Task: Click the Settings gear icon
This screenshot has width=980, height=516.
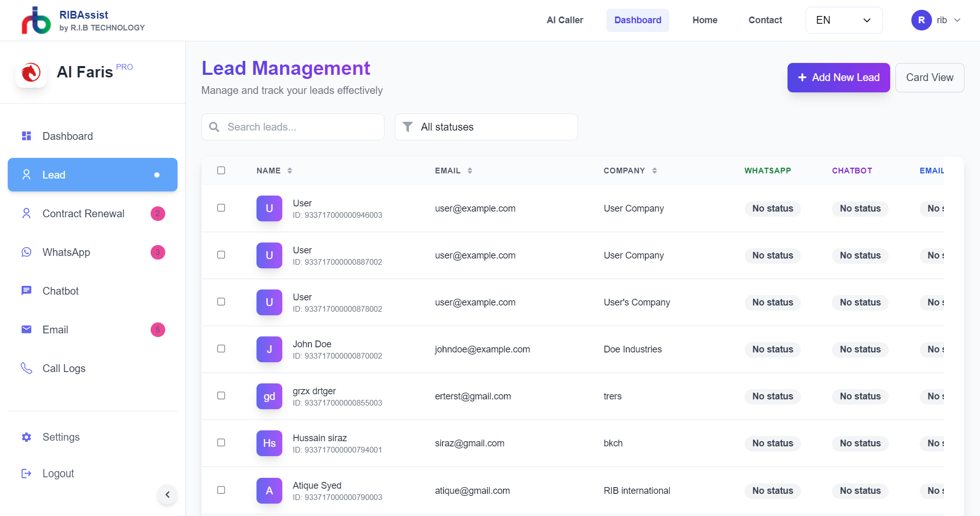Action: pos(26,437)
